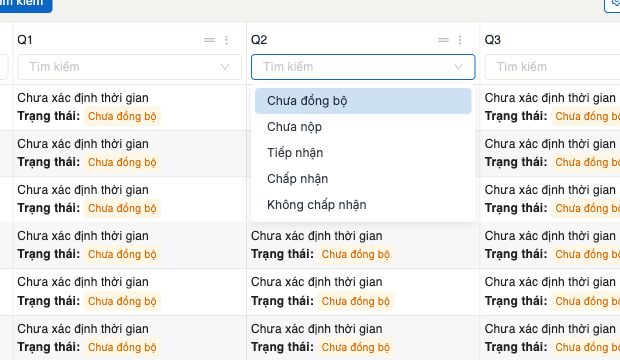Viewport: 620px width, 360px height.
Task: Open the Q1 column kebab menu
Action: tap(227, 40)
